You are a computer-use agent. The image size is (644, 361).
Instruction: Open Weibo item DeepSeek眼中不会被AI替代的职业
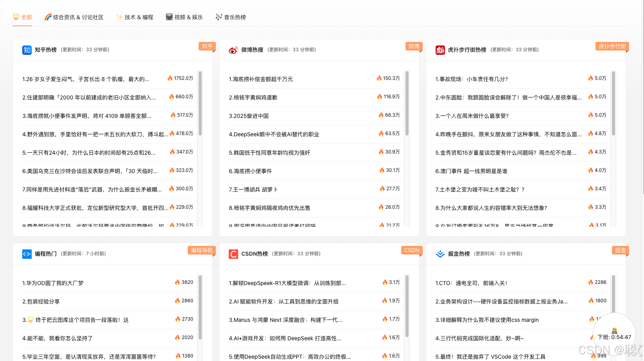click(x=274, y=134)
